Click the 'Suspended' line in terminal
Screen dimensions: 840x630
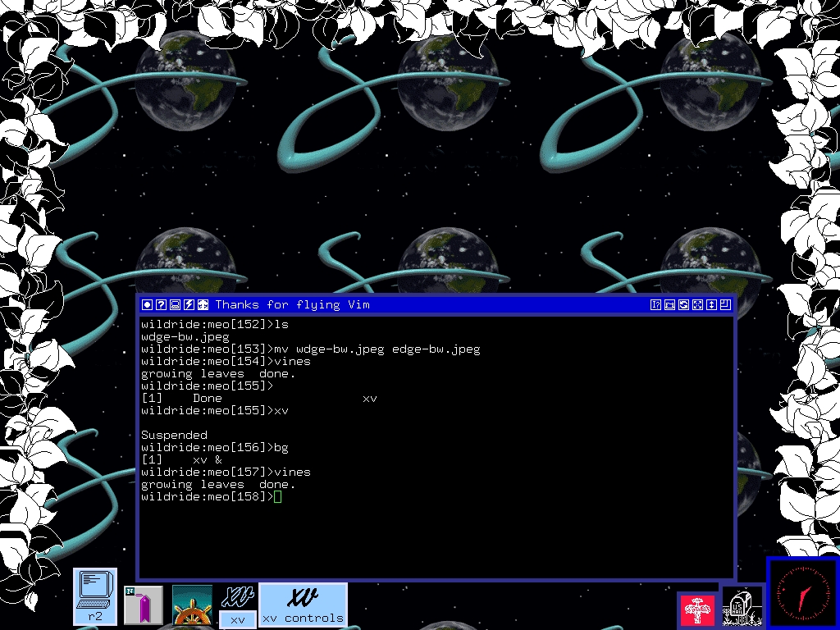[x=174, y=435]
